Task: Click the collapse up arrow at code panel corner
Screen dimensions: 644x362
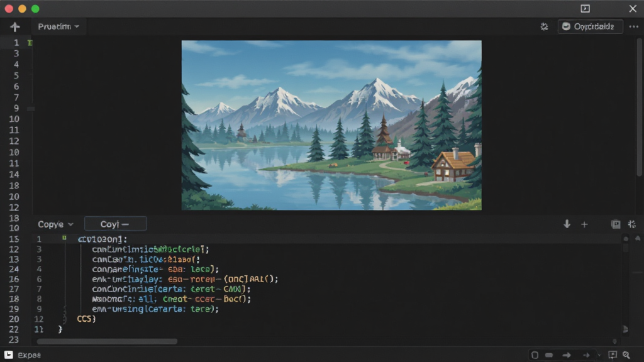Action: (x=638, y=238)
